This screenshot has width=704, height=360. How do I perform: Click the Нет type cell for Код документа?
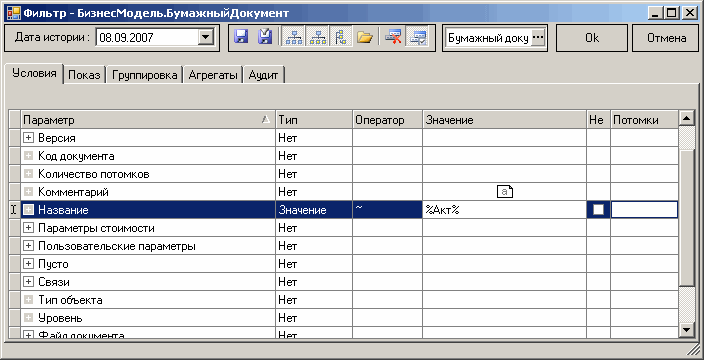point(314,156)
